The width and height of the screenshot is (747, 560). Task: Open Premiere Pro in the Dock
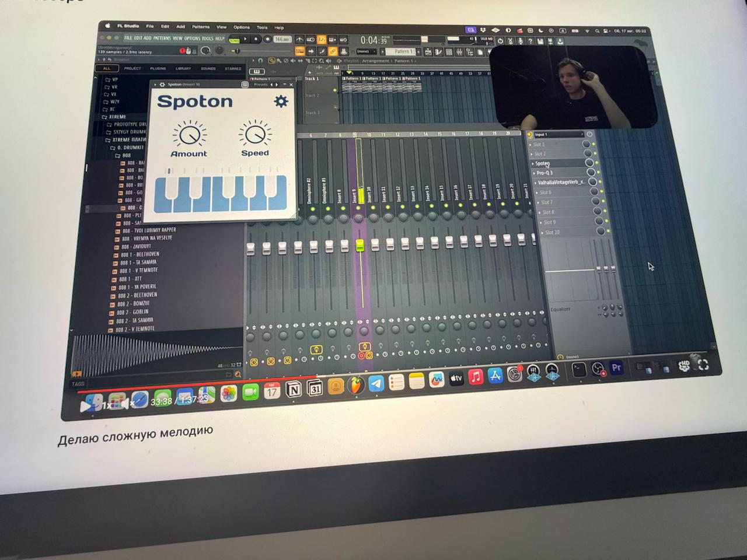pyautogui.click(x=616, y=367)
